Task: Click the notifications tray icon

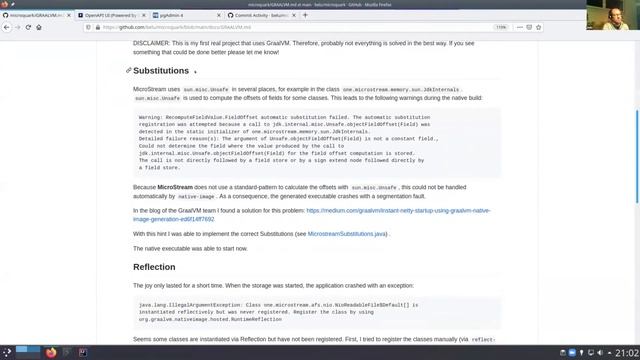Action: [581, 353]
